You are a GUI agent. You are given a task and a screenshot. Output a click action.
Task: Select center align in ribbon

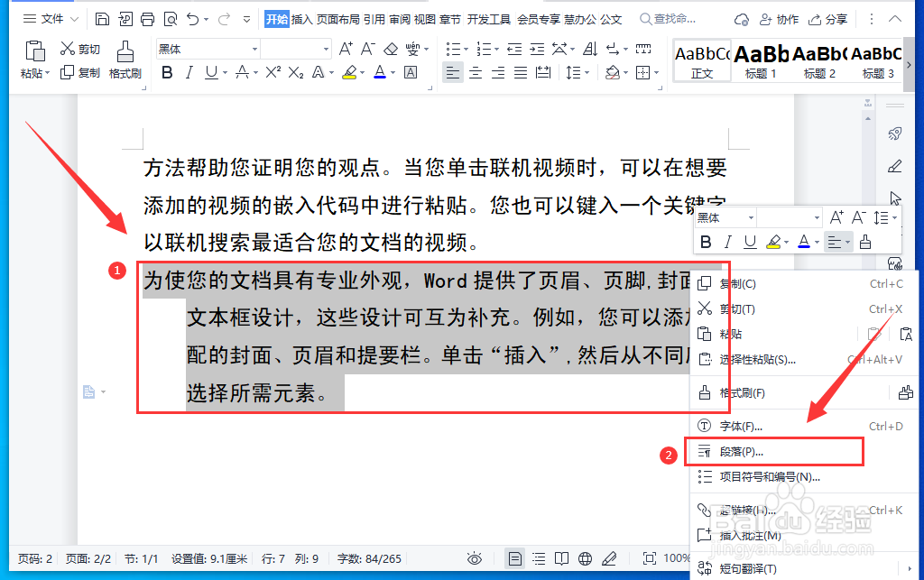[x=475, y=72]
